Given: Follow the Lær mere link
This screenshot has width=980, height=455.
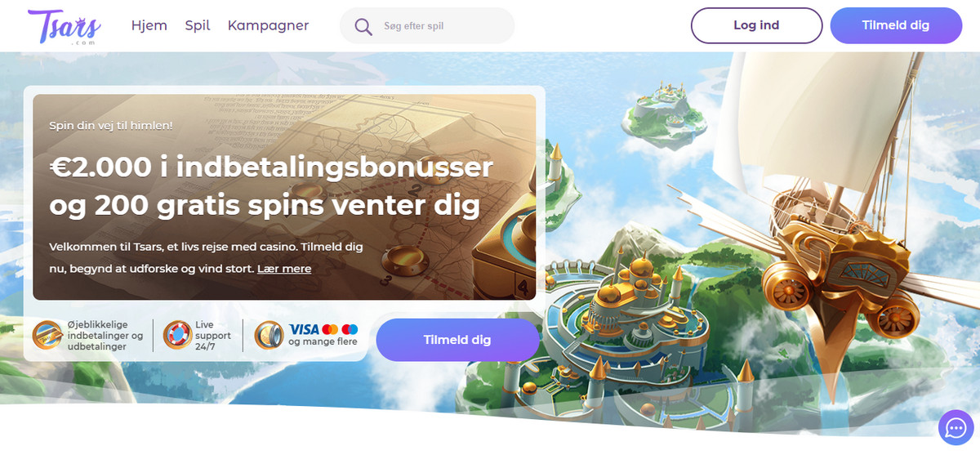Looking at the screenshot, I should pyautogui.click(x=284, y=268).
